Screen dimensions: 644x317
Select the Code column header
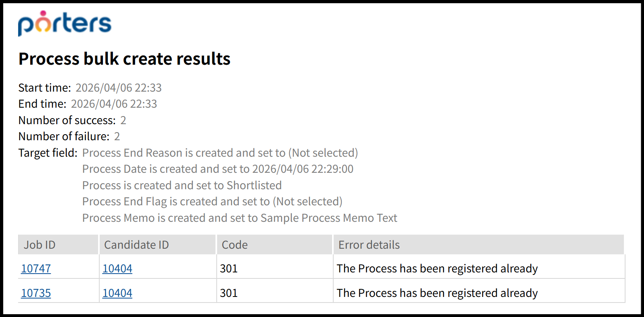(x=235, y=245)
